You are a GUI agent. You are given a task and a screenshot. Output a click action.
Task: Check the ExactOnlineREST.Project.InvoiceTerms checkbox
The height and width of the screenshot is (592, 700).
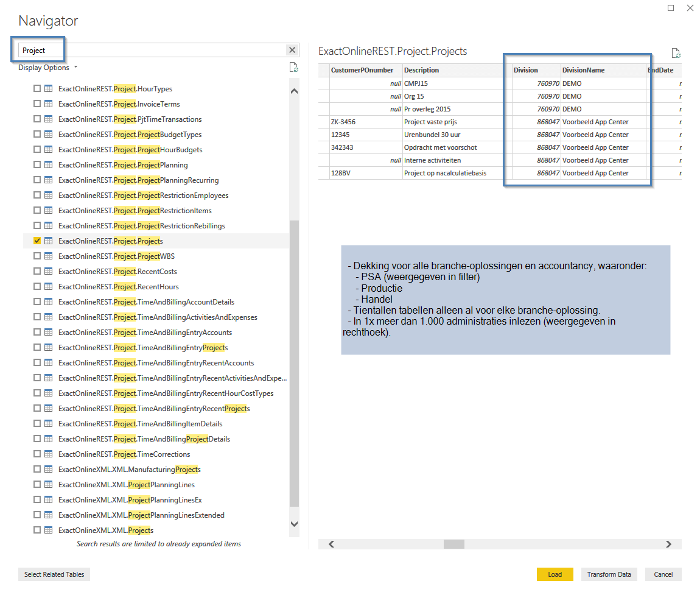click(37, 104)
